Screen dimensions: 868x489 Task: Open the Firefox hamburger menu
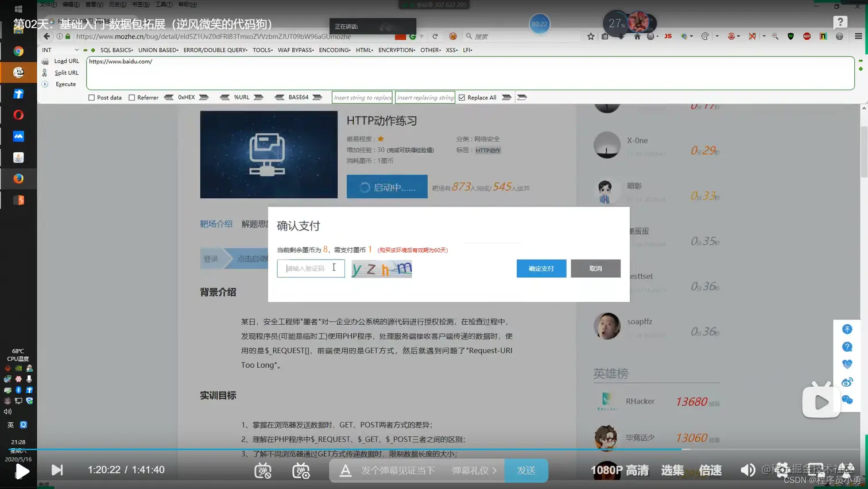click(858, 36)
